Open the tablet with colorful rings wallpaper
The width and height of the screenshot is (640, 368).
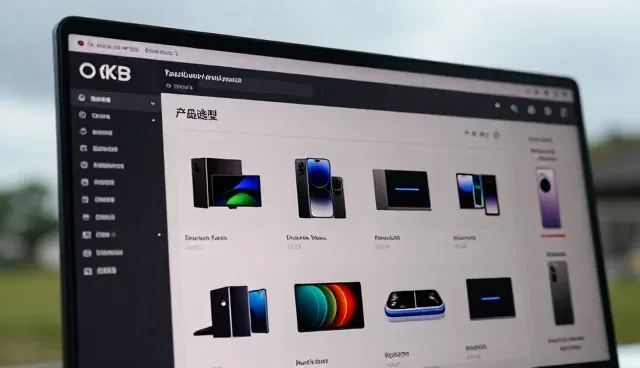point(329,306)
